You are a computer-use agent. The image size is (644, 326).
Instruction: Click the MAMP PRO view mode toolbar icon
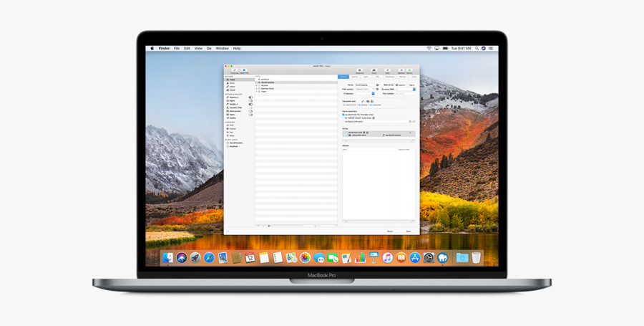(x=244, y=70)
